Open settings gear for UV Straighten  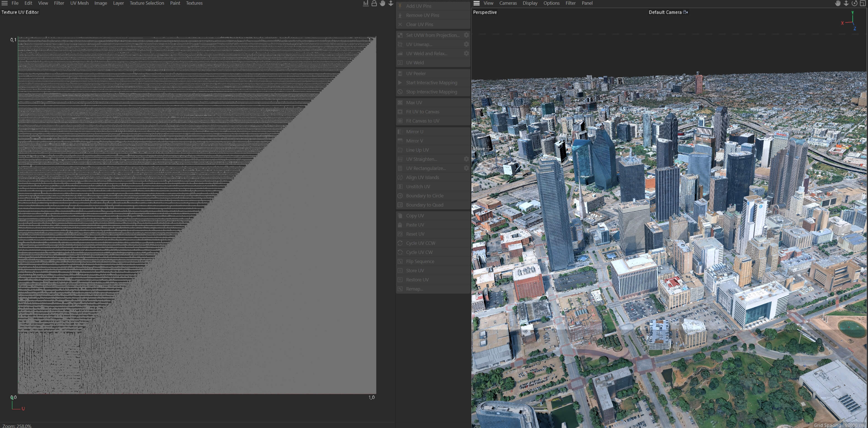tap(466, 159)
